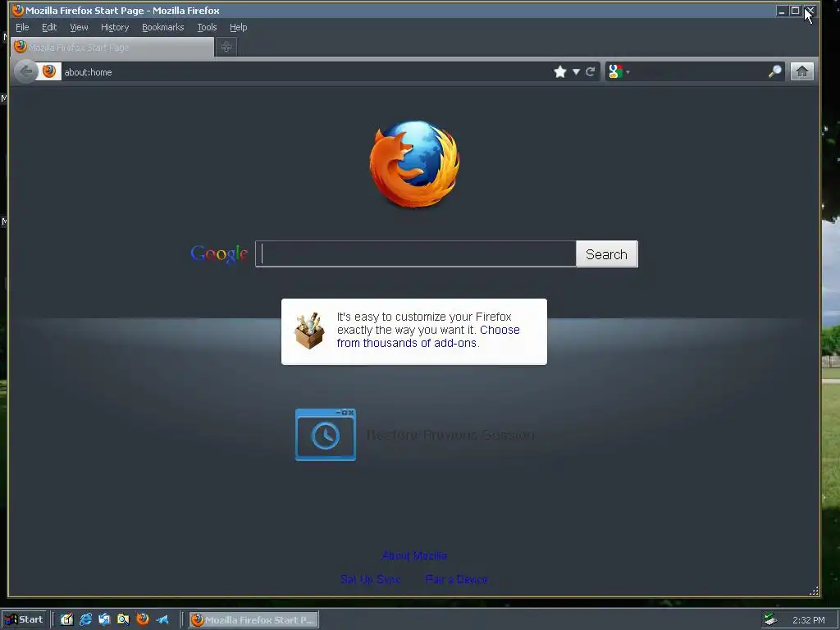Launch Internet Explorer from quick launch
This screenshot has height=630, width=840.
pos(85,619)
